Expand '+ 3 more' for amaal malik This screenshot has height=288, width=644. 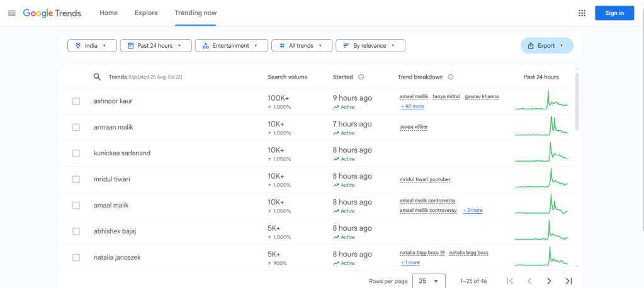[473, 211]
